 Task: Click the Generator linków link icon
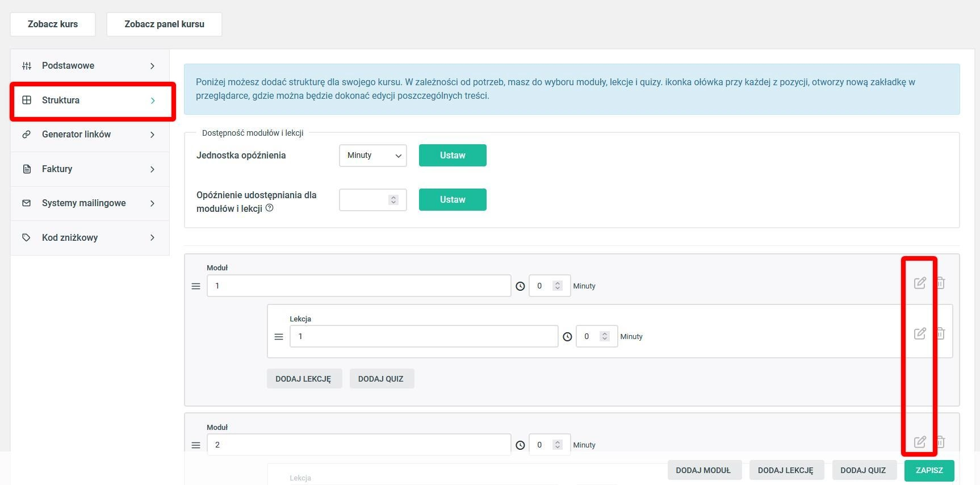tap(27, 135)
